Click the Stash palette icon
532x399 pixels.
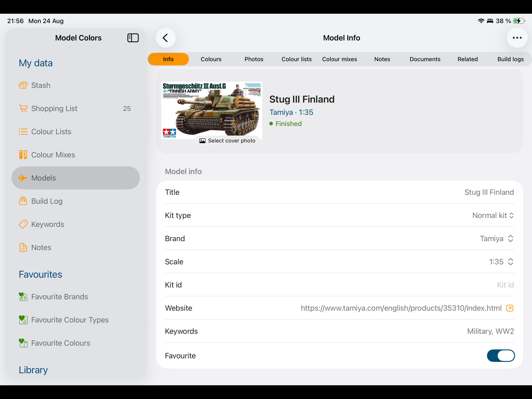coord(23,85)
